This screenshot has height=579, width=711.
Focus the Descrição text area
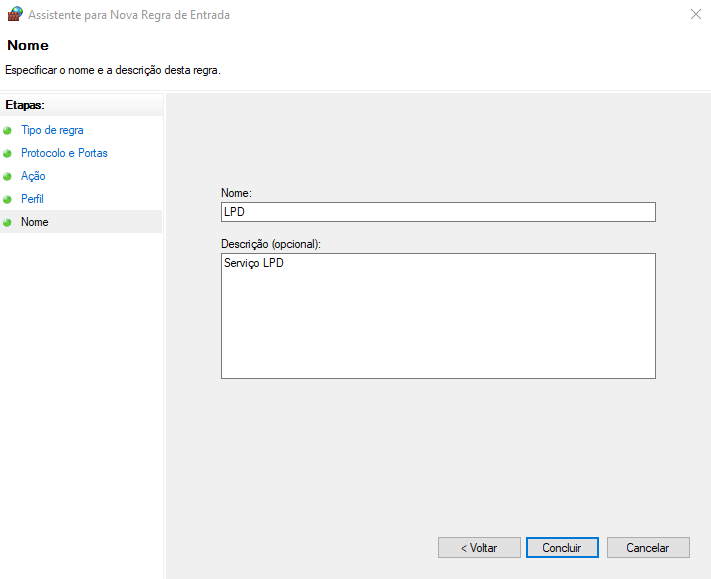point(437,315)
